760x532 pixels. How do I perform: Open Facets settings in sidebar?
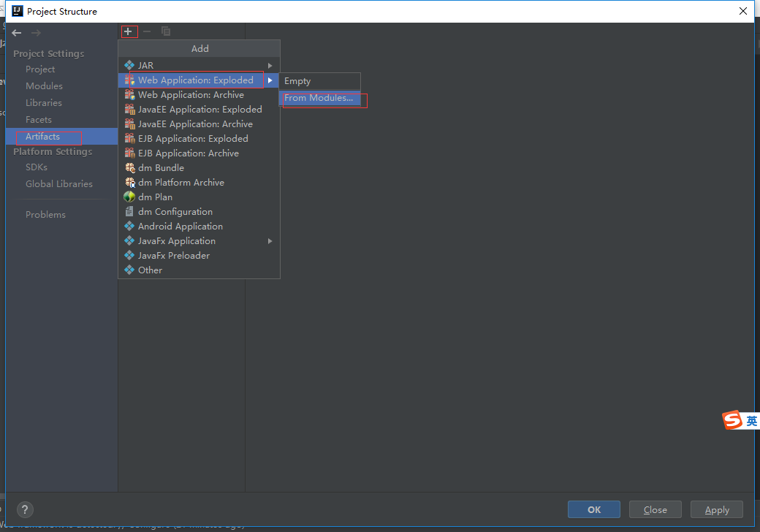pos(39,119)
